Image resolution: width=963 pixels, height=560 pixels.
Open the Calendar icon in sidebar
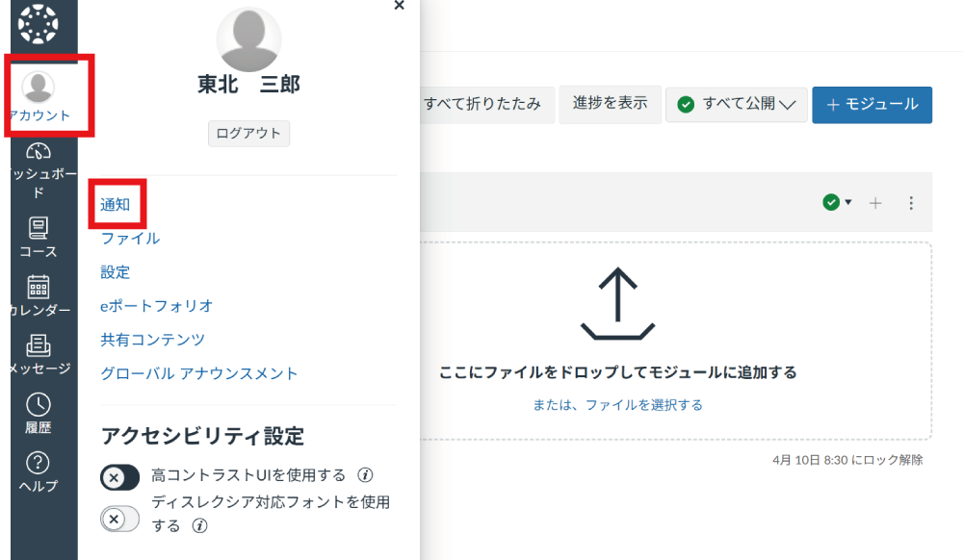[x=39, y=287]
